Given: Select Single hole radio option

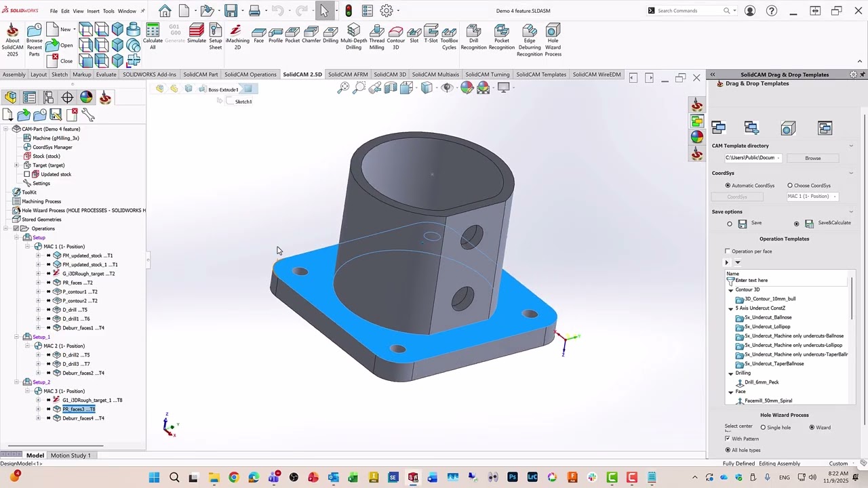Looking at the screenshot, I should (763, 428).
